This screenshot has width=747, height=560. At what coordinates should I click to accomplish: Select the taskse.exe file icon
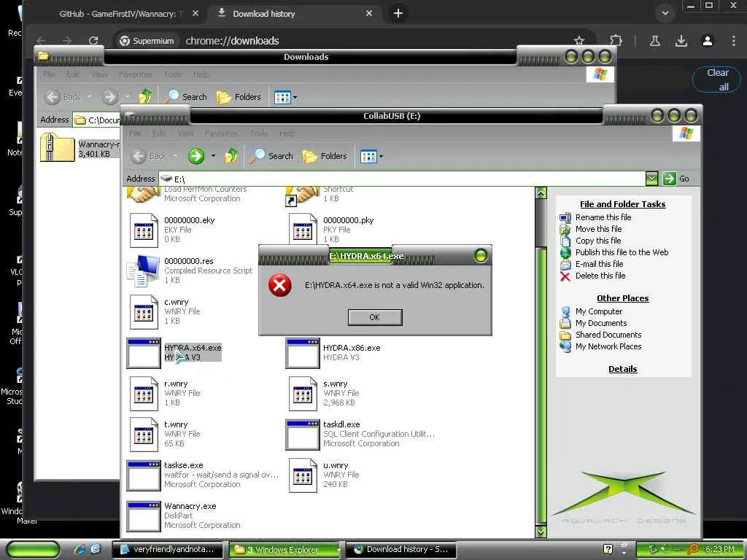pyautogui.click(x=144, y=475)
